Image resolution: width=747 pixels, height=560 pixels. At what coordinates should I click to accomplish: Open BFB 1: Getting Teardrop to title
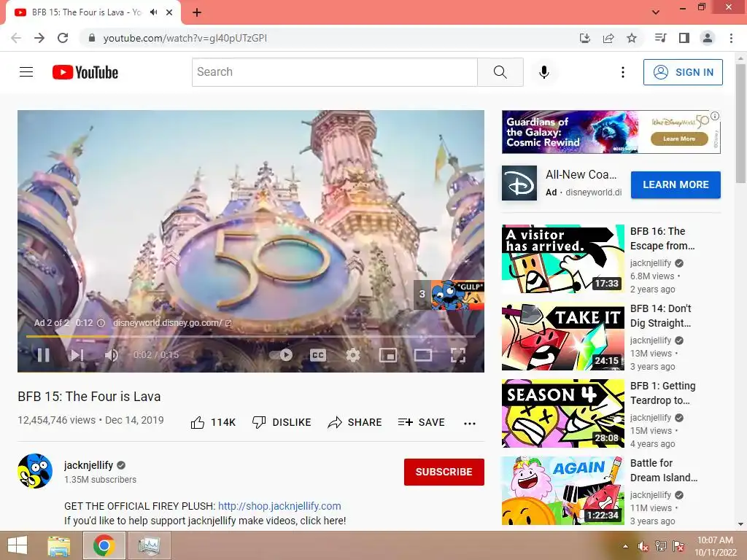662,393
